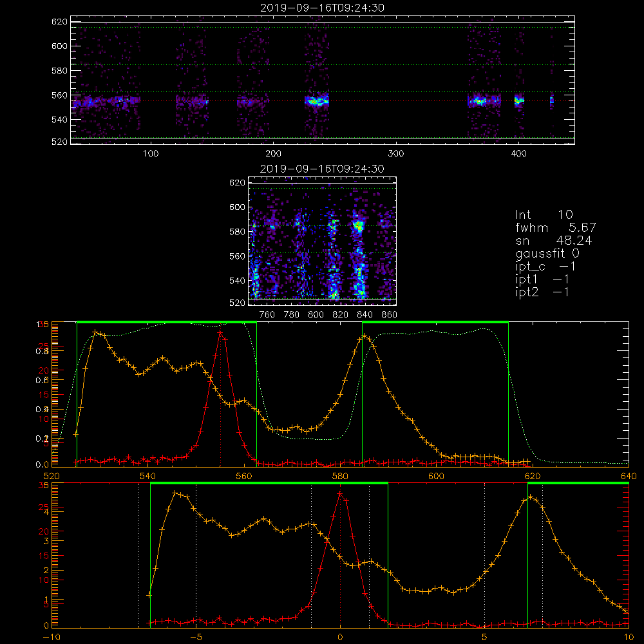Click y-axis label 600 on top plot
Viewport: 644px width, 644px height.
point(59,46)
